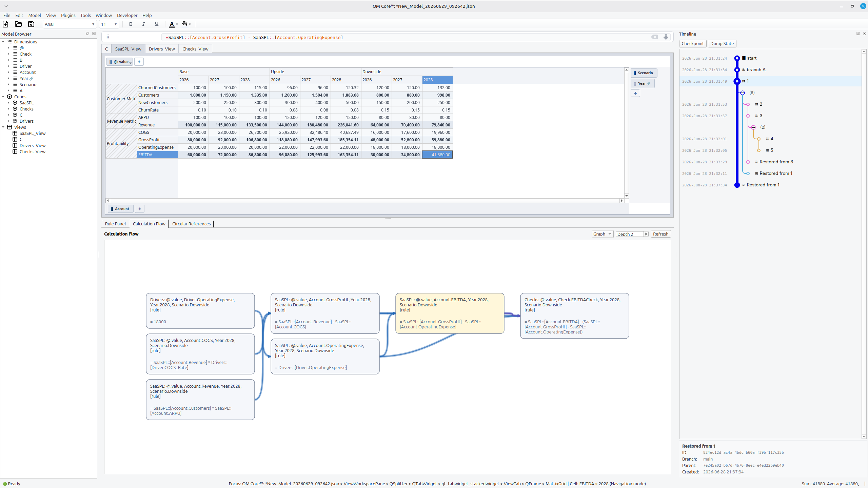
Task: Float the Timeline panel
Action: point(858,34)
